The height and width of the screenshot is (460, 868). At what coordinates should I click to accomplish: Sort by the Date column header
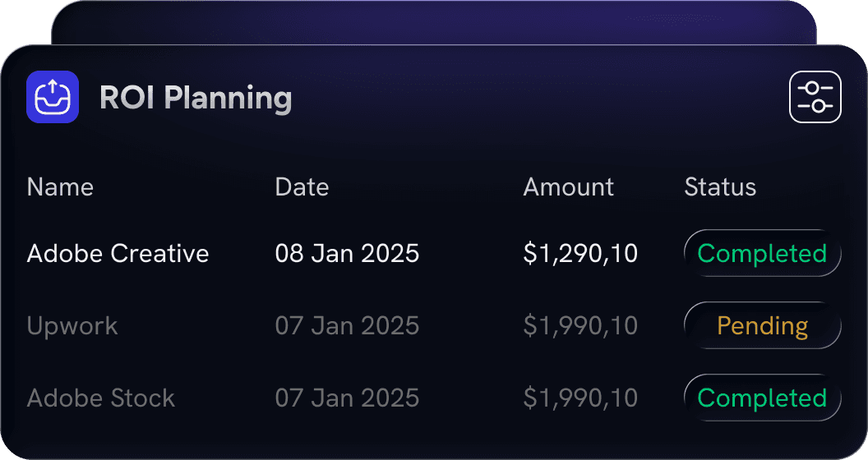(302, 187)
